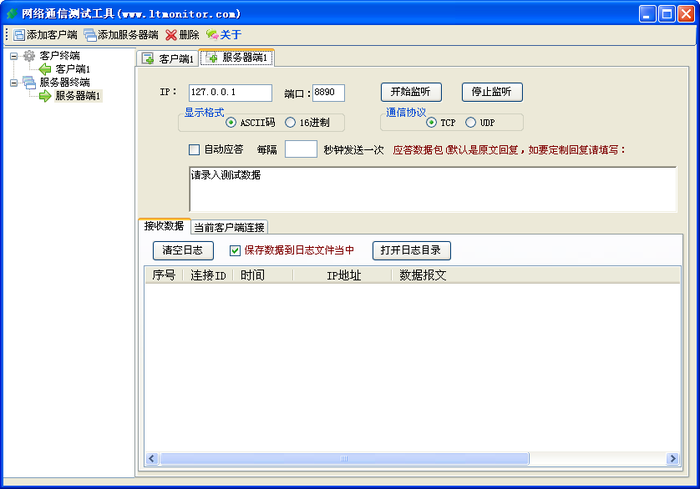Click the red 删除 cross icon

171,35
